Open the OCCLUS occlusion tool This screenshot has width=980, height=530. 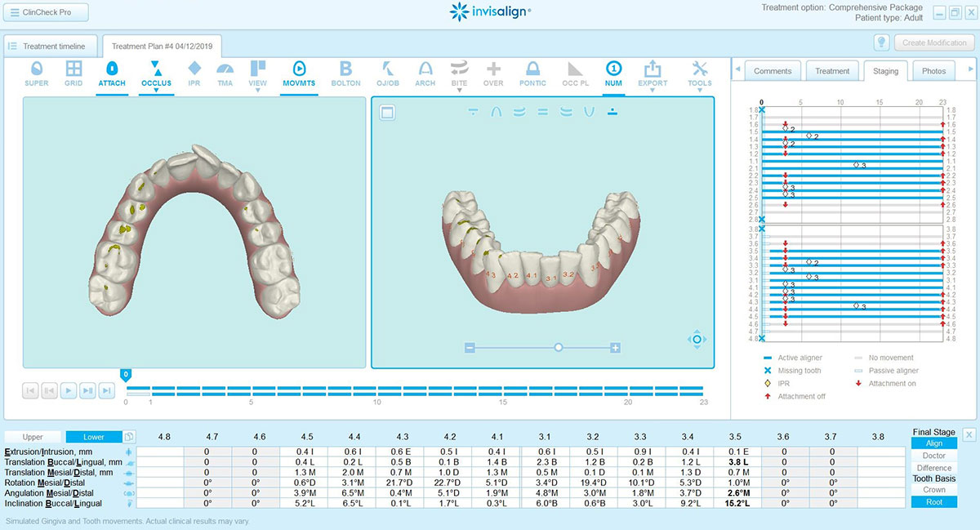coord(158,73)
